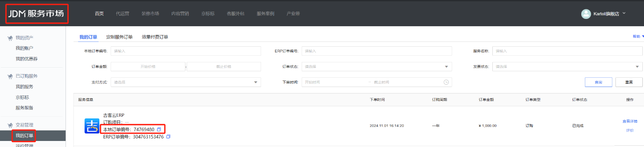Click the 已完成 order status cell
Screen dimensions: 644x147
578,126
